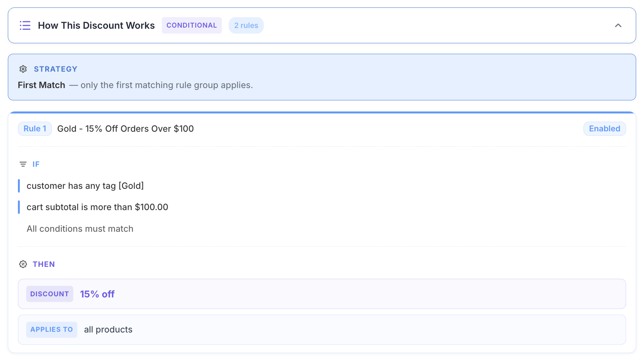Click the CONDITIONAL badge
Screen dimensions: 644x359
point(191,25)
